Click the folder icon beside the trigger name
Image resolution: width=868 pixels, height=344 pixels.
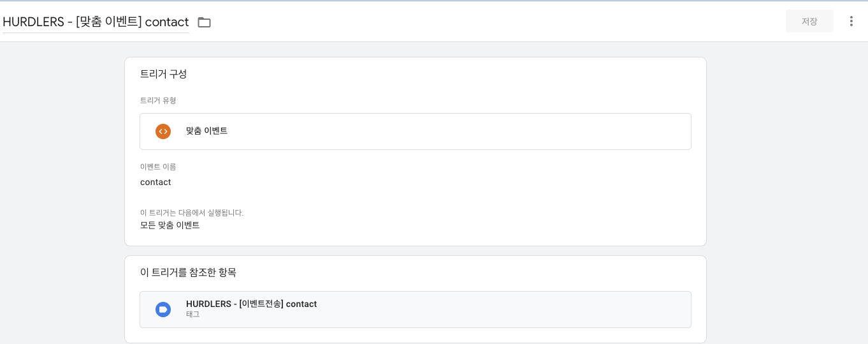204,22
